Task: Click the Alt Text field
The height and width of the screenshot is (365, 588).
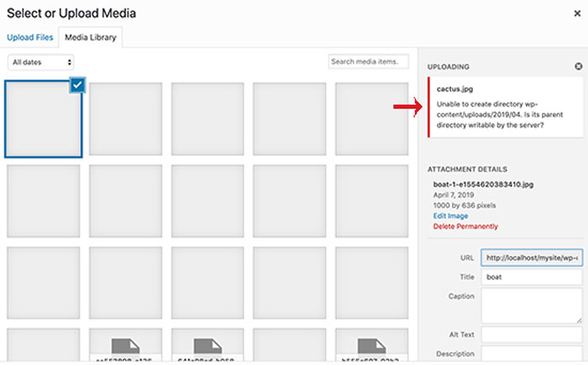Action: pos(532,334)
